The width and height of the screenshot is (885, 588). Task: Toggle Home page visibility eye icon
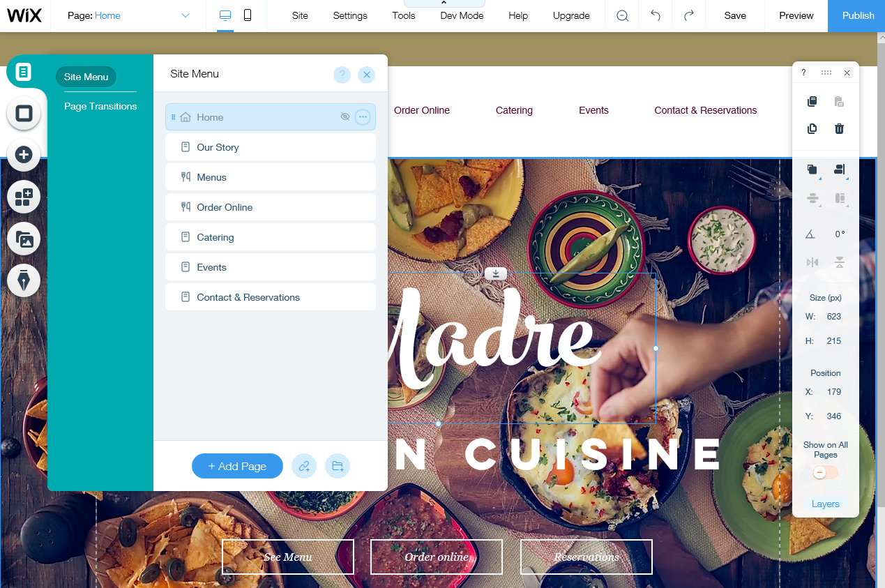345,117
